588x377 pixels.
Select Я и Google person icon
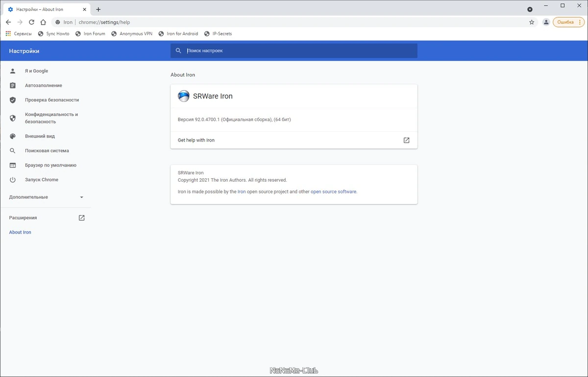coord(13,71)
